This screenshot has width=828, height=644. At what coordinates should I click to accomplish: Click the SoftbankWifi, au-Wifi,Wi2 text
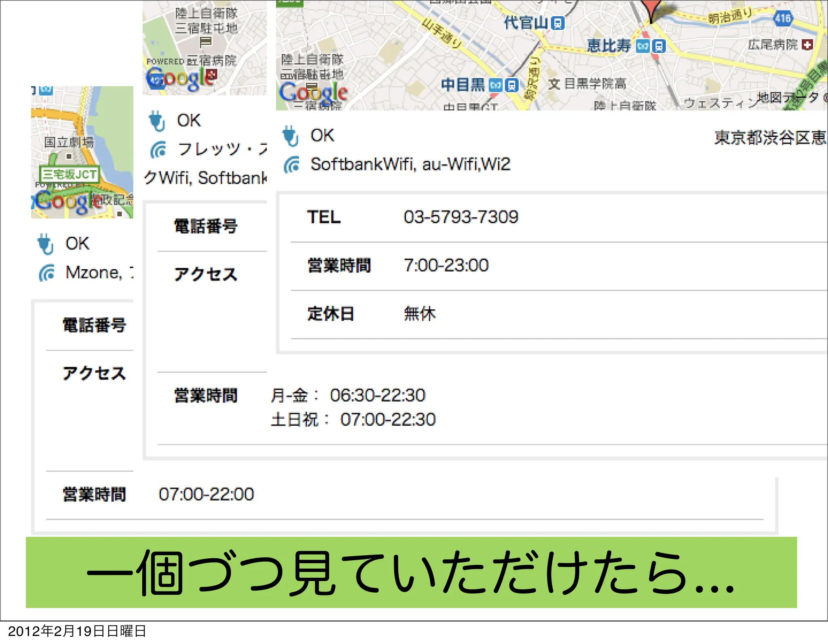pos(410,165)
